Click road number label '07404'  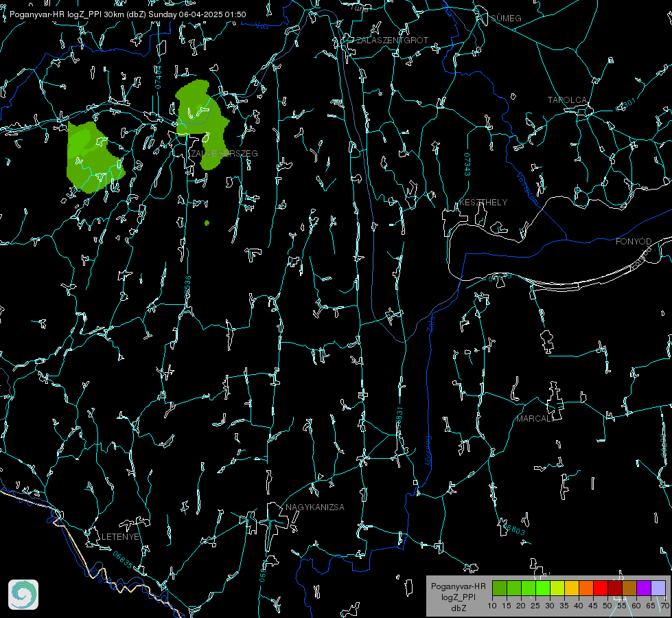158,77
